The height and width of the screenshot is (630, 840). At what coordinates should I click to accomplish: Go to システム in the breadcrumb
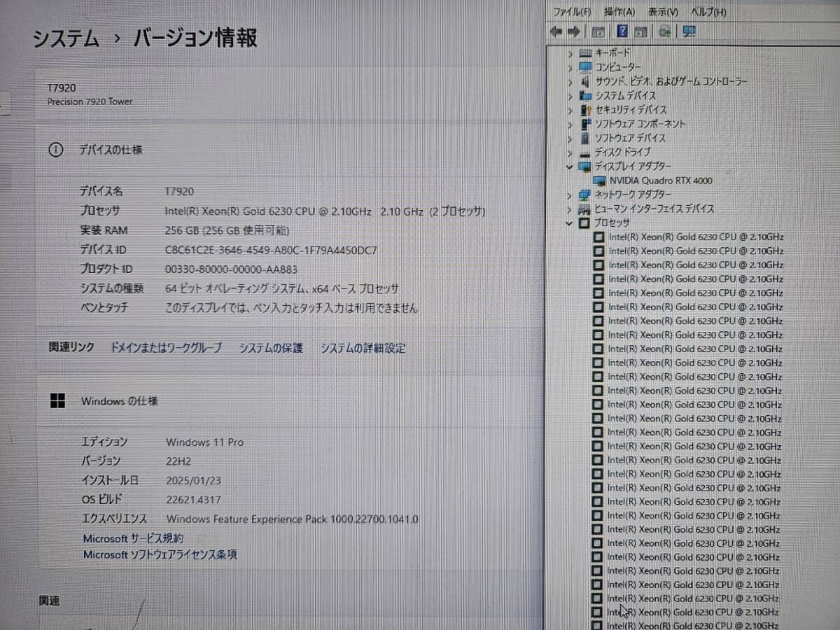coord(66,38)
